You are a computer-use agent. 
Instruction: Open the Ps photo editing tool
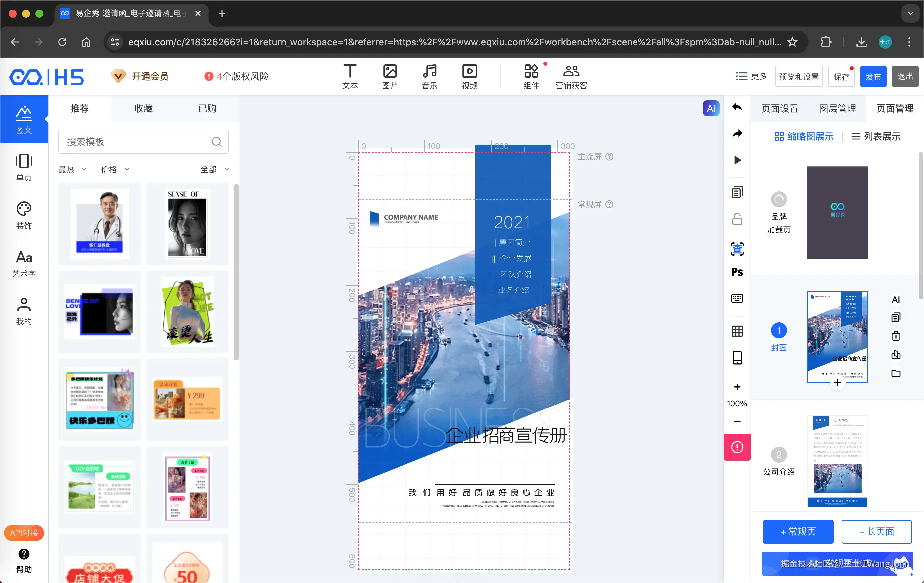point(737,272)
